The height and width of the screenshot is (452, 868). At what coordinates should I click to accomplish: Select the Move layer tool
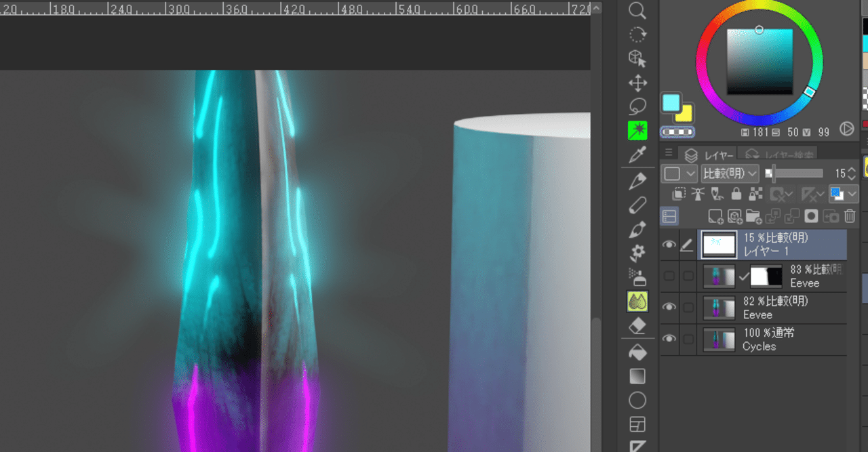coord(637,83)
